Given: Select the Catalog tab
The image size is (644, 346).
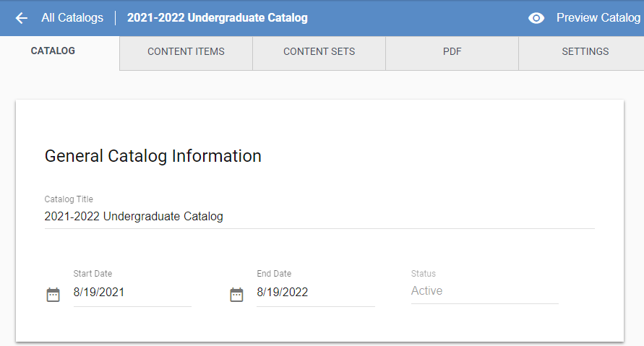Looking at the screenshot, I should [x=53, y=51].
